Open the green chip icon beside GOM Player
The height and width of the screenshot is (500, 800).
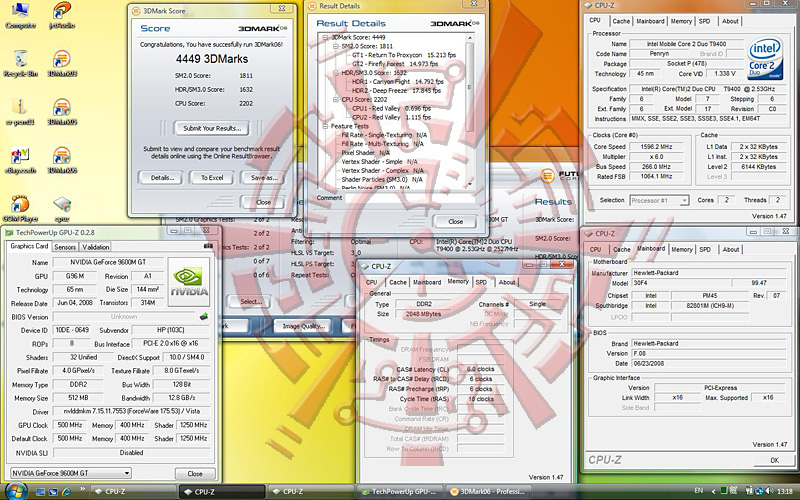click(62, 208)
